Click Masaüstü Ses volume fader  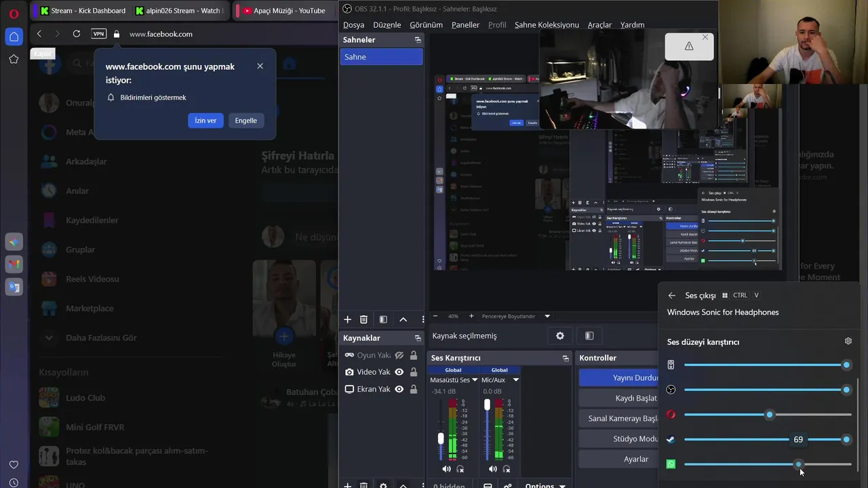click(x=441, y=439)
